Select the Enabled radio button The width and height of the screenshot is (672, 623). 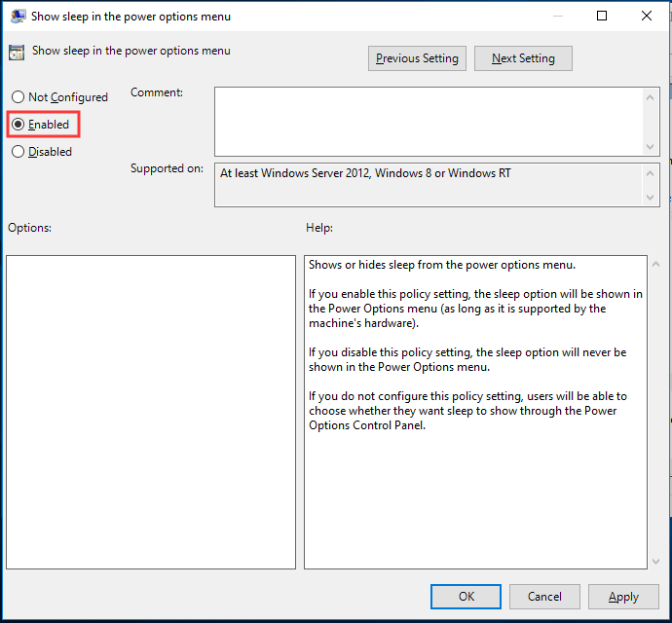pos(41,125)
